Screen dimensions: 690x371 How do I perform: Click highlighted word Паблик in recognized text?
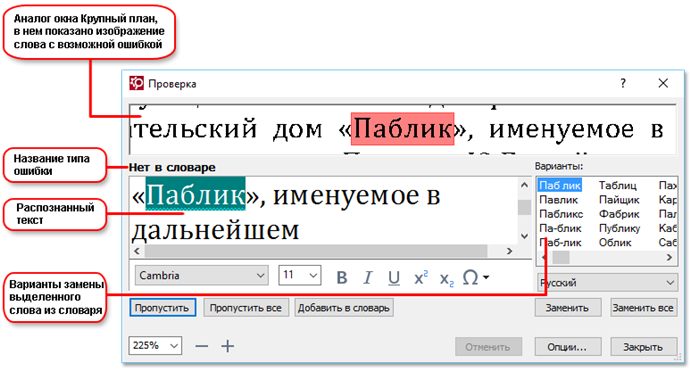[x=195, y=194]
